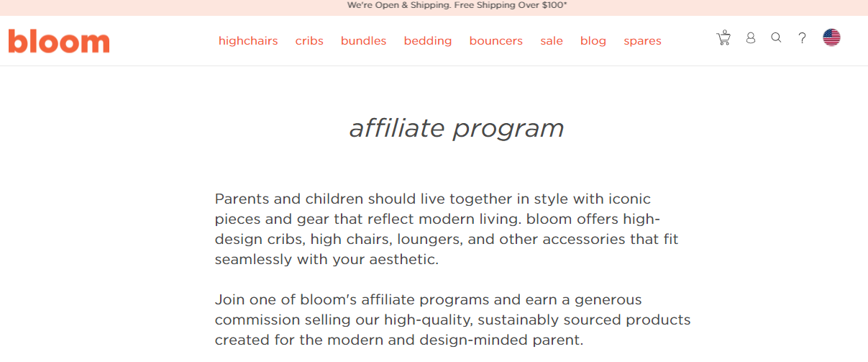Open the shopping cart icon
The width and height of the screenshot is (868, 362).
723,38
